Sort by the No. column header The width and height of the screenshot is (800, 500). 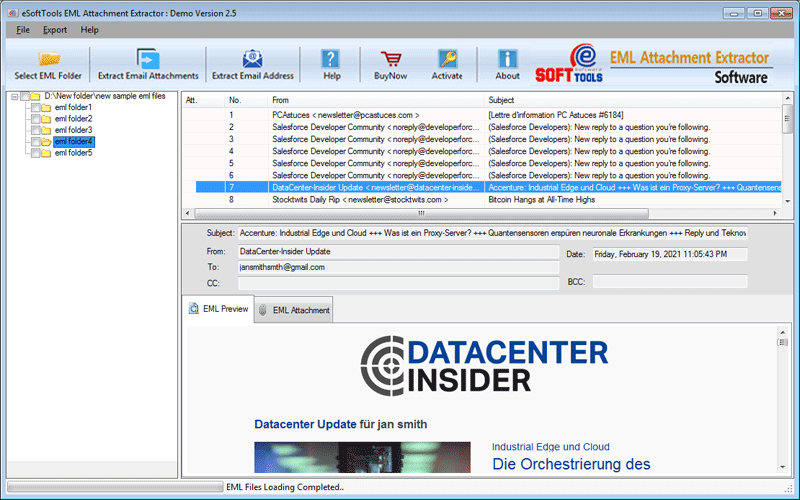pyautogui.click(x=246, y=100)
